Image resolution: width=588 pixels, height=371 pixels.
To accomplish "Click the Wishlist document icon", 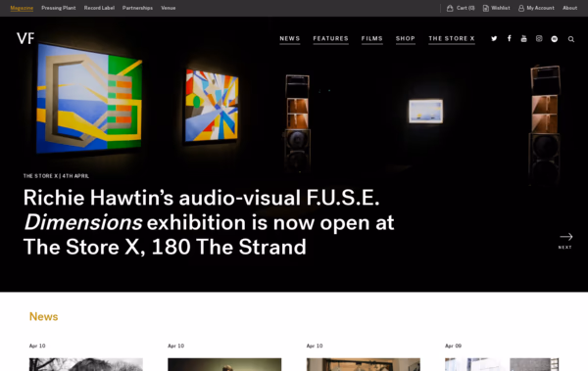I will click(x=486, y=8).
